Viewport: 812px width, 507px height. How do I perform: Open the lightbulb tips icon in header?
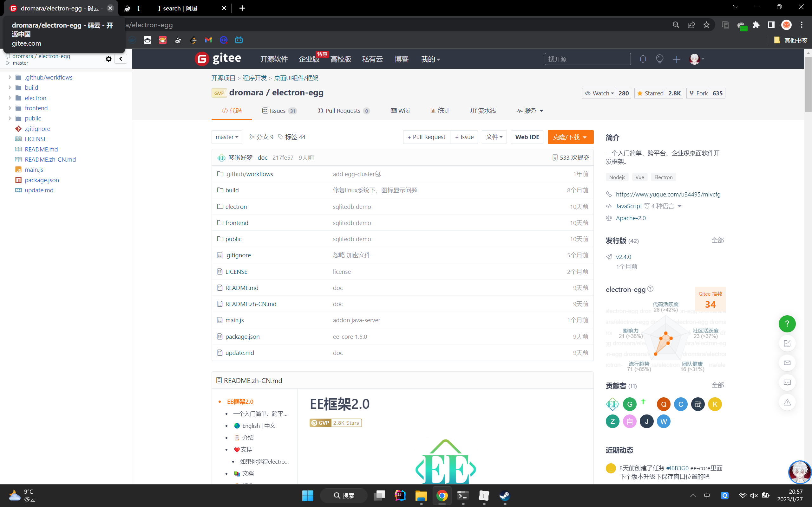(x=659, y=59)
